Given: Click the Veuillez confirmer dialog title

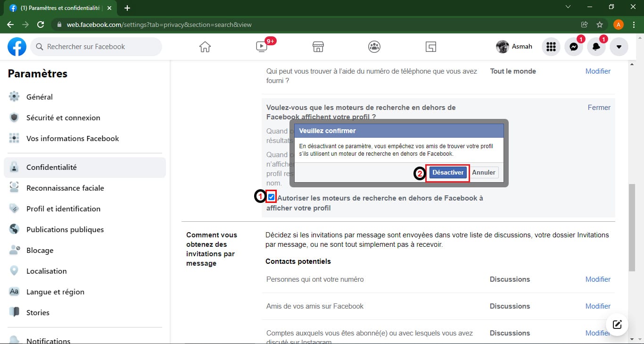Looking at the screenshot, I should [328, 131].
